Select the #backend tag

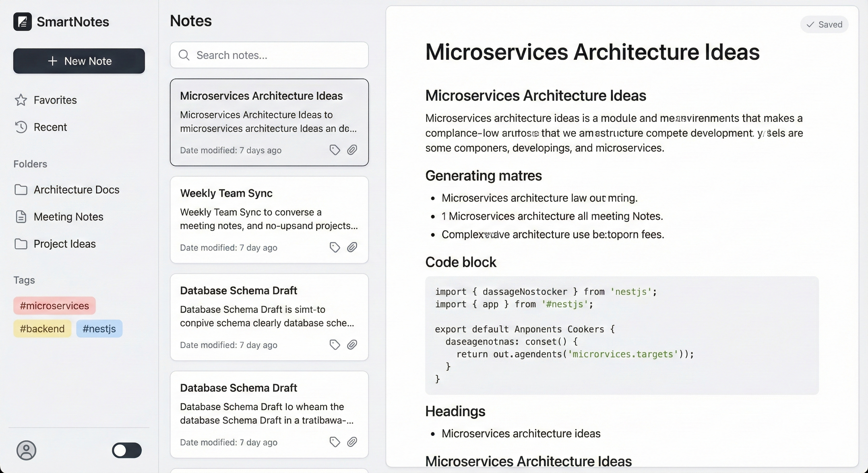[42, 329]
